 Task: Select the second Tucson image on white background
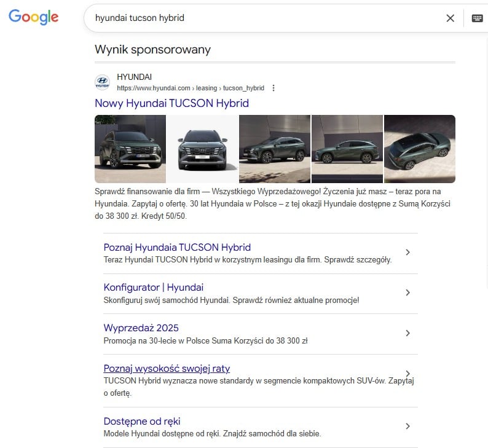[202, 149]
